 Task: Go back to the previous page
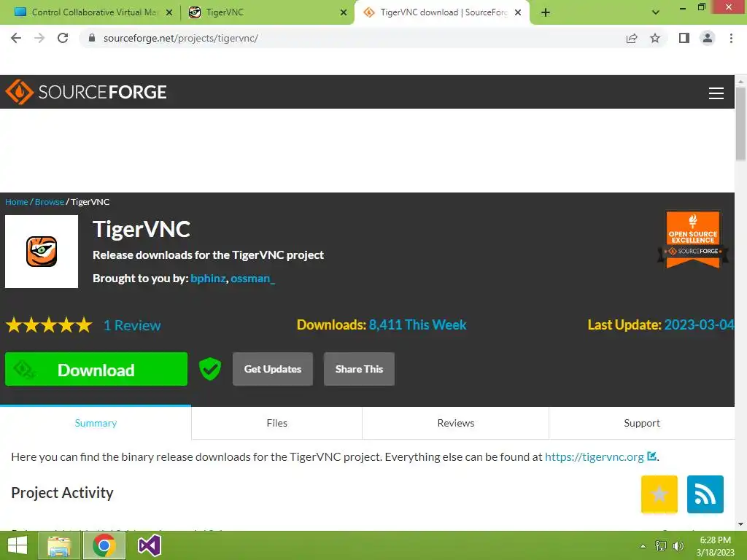point(16,38)
